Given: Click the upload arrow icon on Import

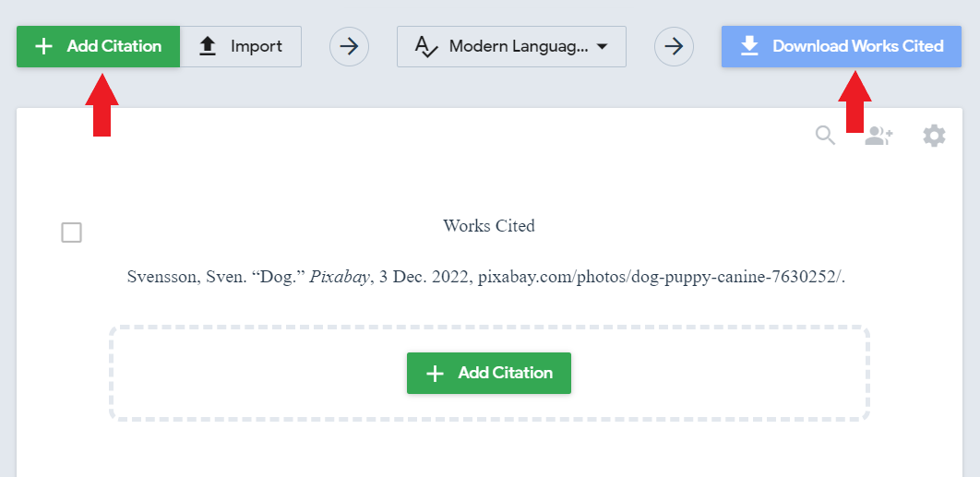Looking at the screenshot, I should (x=208, y=46).
